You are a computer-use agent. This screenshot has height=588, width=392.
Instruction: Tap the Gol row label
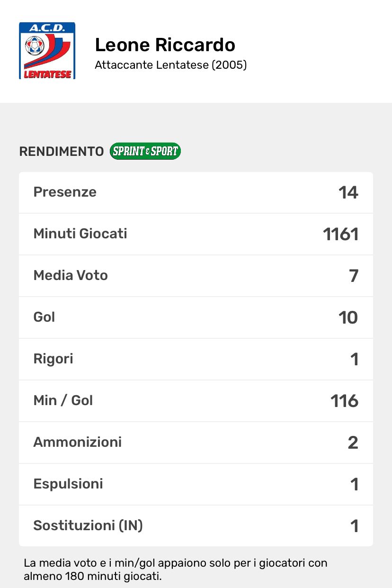[45, 317]
